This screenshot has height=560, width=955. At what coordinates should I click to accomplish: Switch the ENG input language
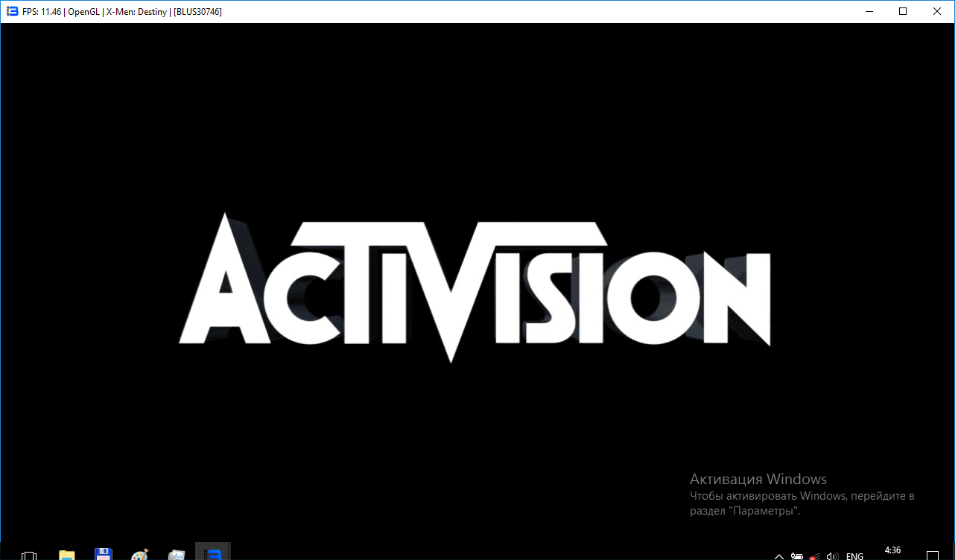854,556
